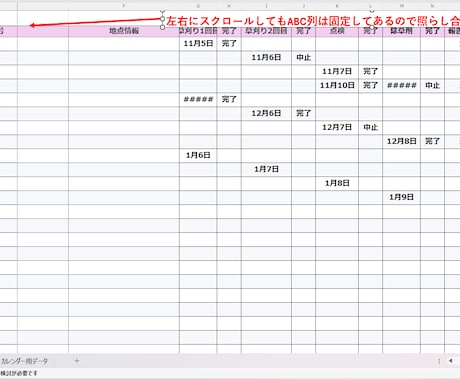Select the 1月6日 cell
The height and width of the screenshot is (380, 460).
(x=198, y=156)
